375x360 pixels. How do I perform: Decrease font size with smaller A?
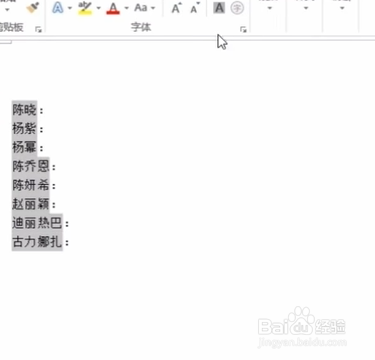tap(195, 8)
